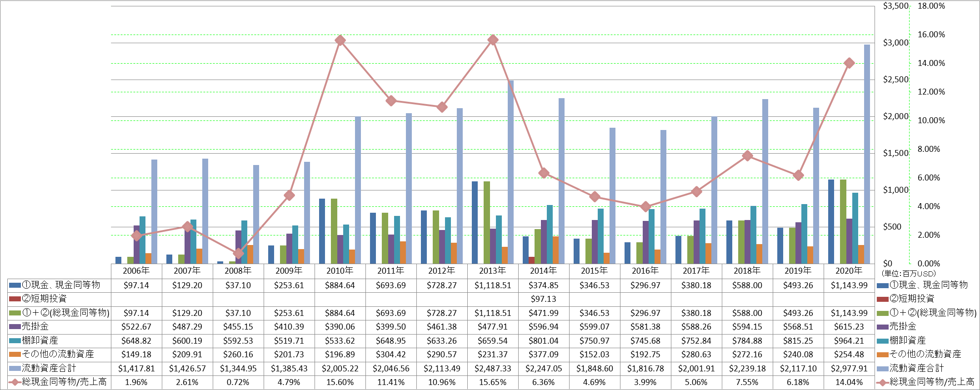Click left legend swatch for 棚卸資産
The width and height of the screenshot is (980, 390).
15,340
